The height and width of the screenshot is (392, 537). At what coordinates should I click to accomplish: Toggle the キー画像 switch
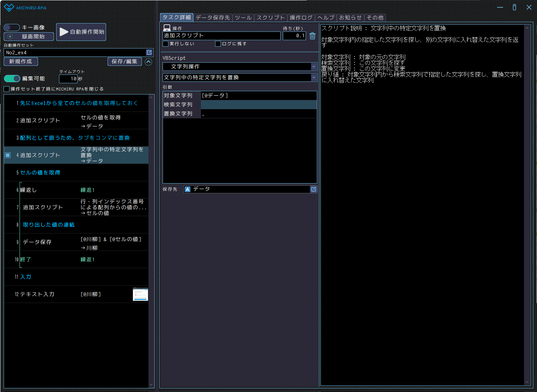(12, 28)
